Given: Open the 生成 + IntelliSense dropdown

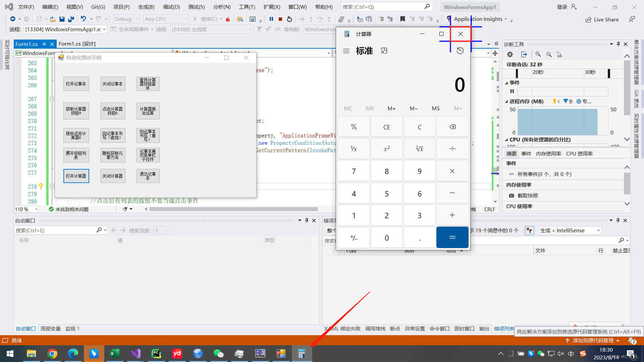Looking at the screenshot, I should pos(570,230).
